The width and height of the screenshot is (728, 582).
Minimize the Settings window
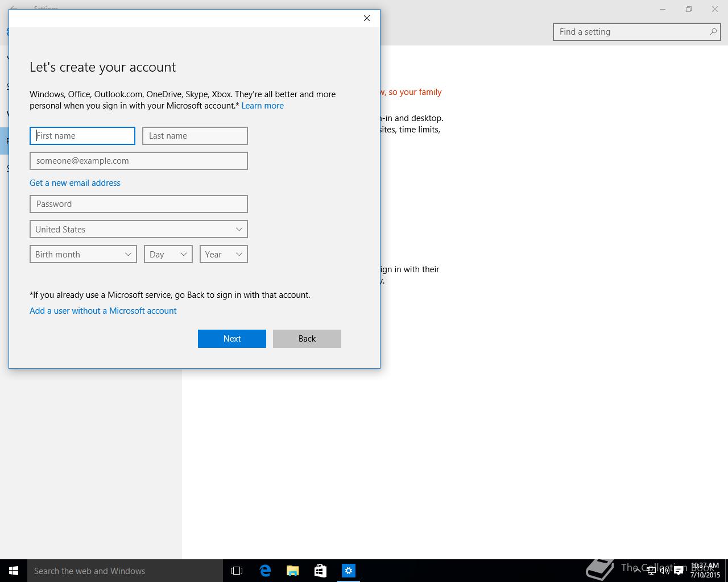tap(663, 9)
